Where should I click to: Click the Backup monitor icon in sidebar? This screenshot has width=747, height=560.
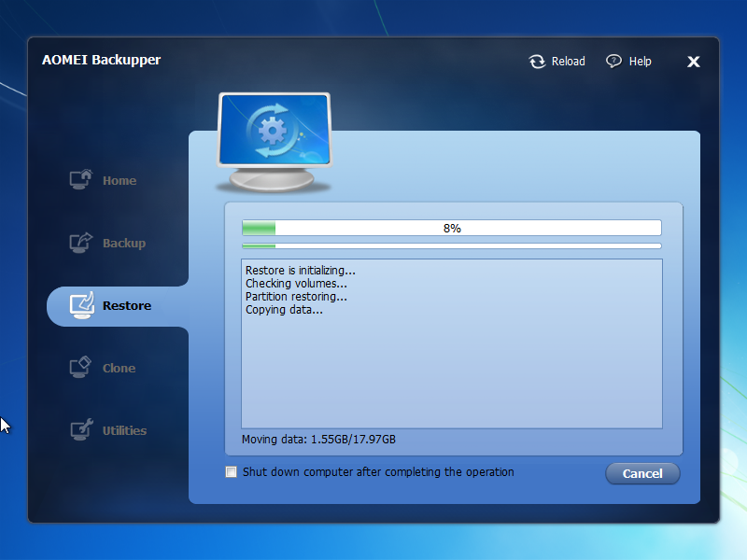pos(81,243)
